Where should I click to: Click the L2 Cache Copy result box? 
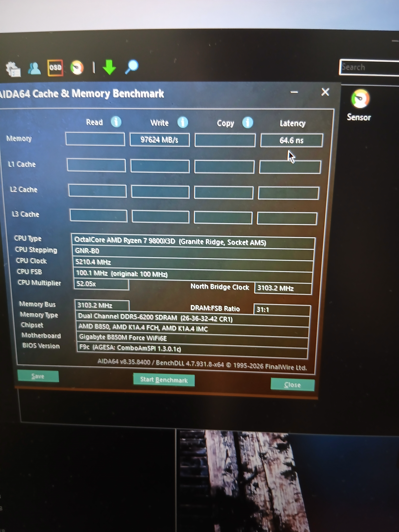[224, 192]
